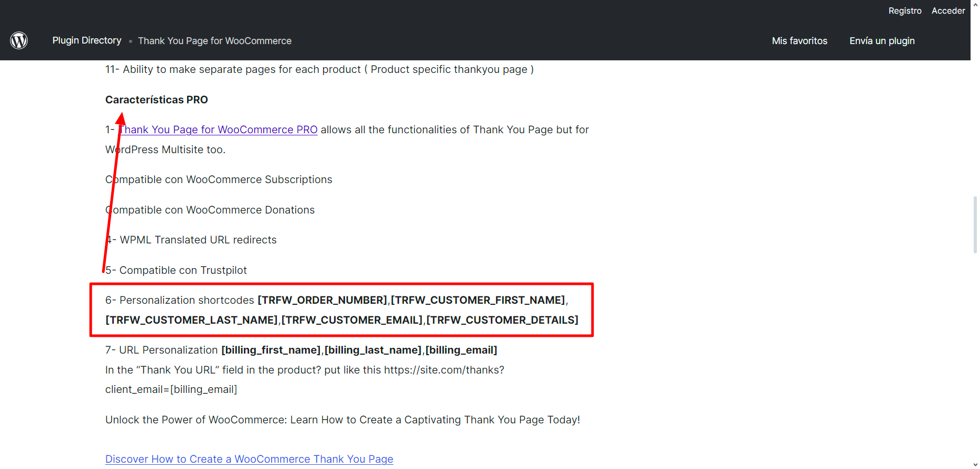Click the scrollbar up arrow
Image resolution: width=980 pixels, height=469 pixels.
coord(975,4)
